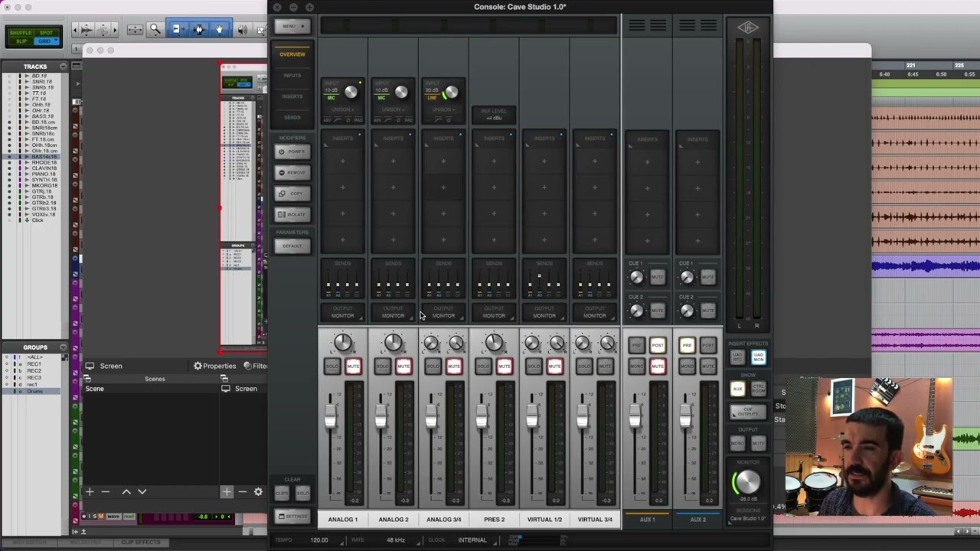Switch to the INPUTS view tab

point(292,76)
